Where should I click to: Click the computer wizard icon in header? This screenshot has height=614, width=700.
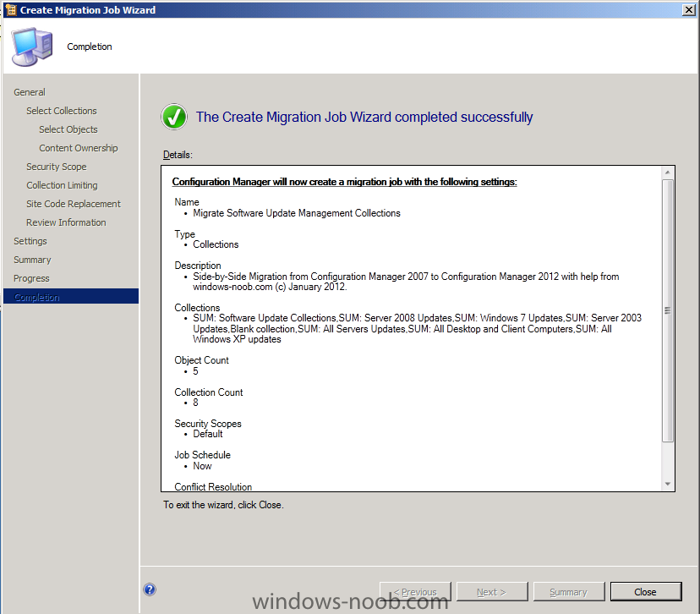coord(32,47)
